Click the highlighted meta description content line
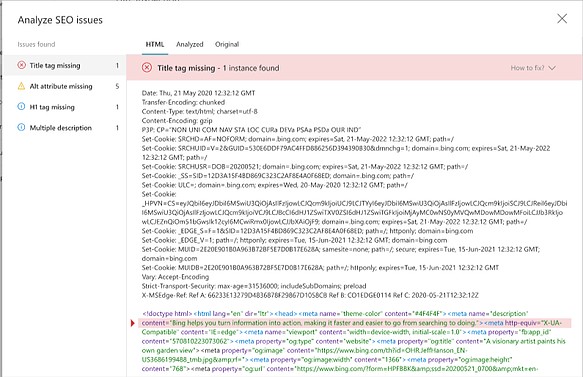 [355, 323]
